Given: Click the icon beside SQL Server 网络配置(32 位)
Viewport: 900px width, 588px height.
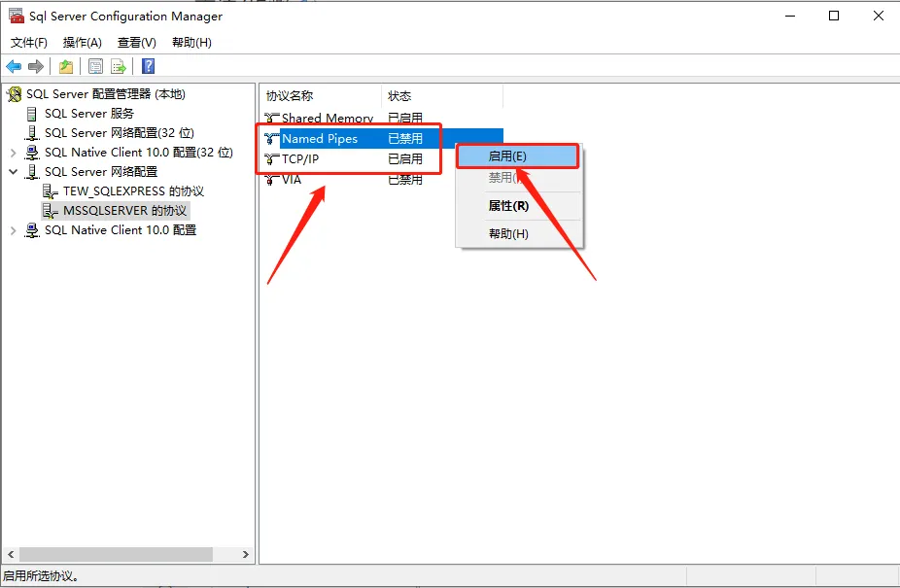Looking at the screenshot, I should [x=31, y=133].
